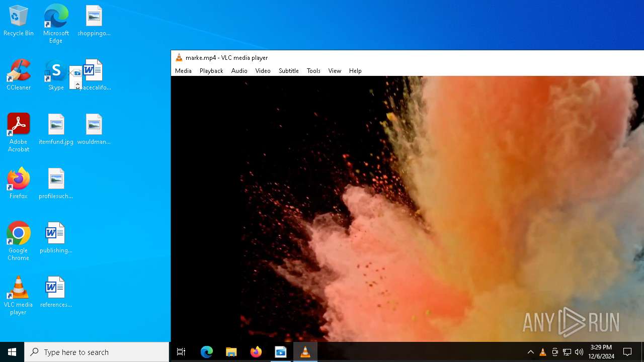Select the Microsoft Edge desktop shortcut
The height and width of the screenshot is (362, 644).
tap(56, 24)
